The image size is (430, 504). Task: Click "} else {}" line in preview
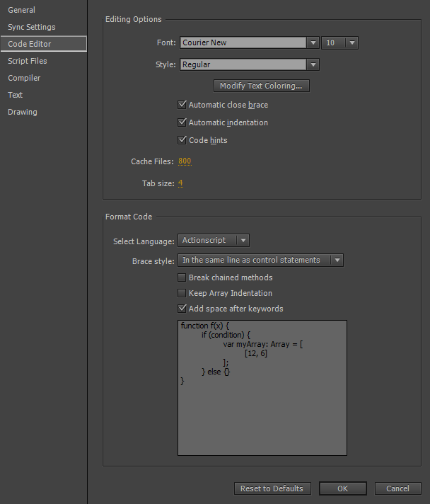[216, 372]
